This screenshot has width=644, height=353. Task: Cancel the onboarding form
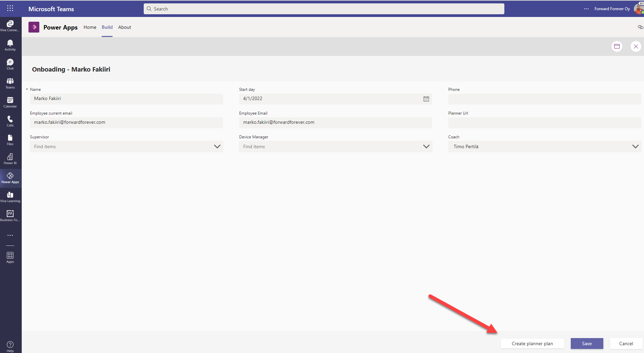(626, 344)
